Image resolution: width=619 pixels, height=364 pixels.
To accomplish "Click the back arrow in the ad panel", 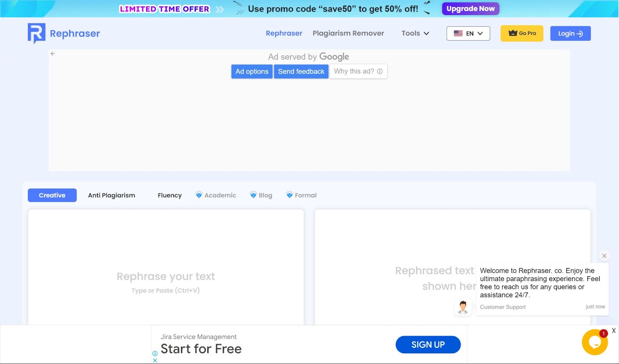I will tap(53, 54).
